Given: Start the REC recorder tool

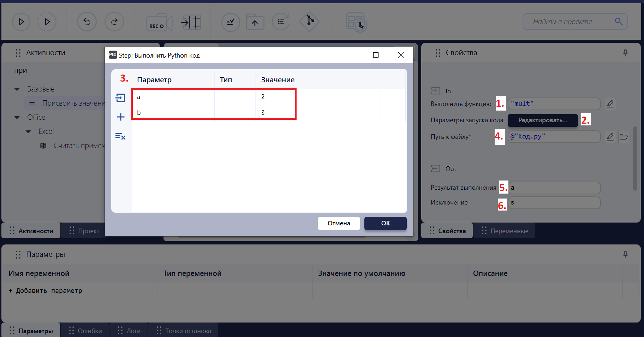Looking at the screenshot, I should tap(159, 23).
